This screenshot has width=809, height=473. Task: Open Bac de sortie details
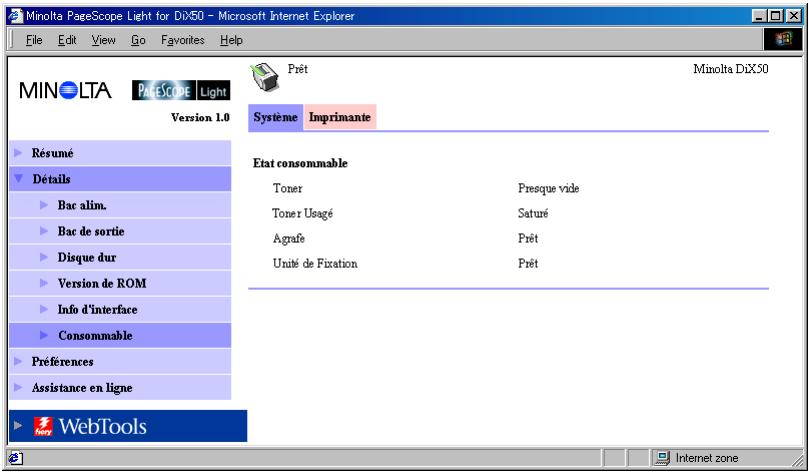[120, 231]
